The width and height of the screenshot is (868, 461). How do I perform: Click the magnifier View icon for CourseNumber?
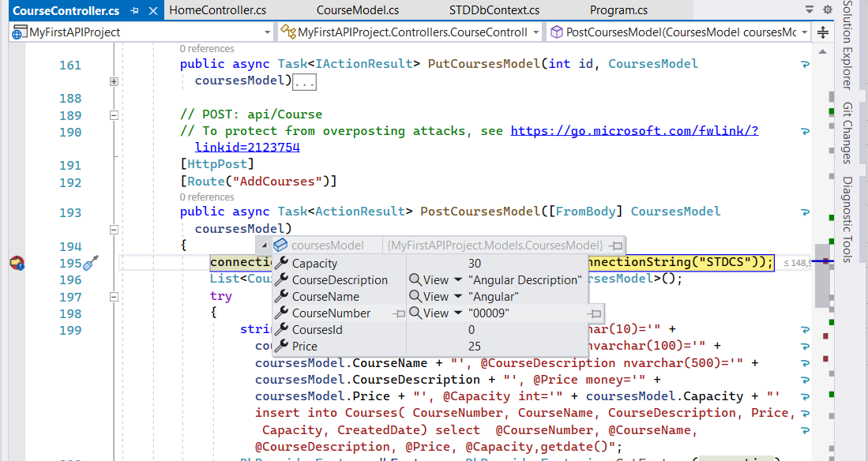tap(415, 313)
